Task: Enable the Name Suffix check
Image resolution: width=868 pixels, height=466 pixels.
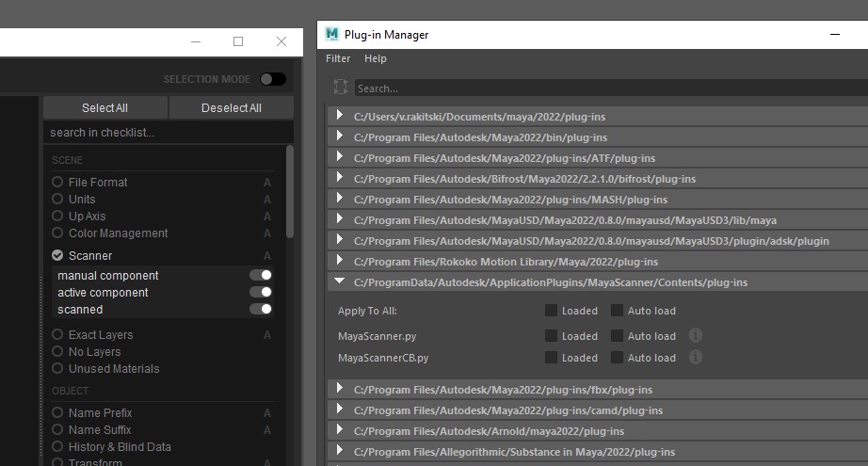Action: [57, 429]
